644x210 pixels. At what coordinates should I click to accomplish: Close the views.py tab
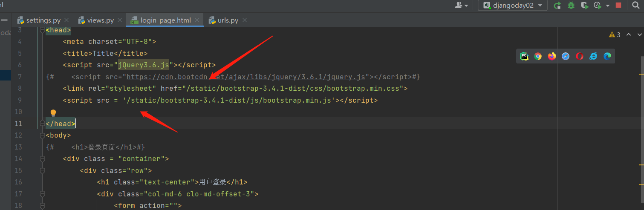120,20
